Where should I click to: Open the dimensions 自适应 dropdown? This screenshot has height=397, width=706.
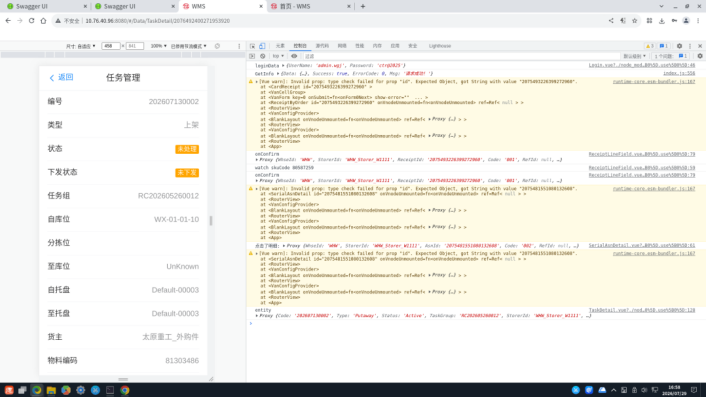pyautogui.click(x=81, y=46)
